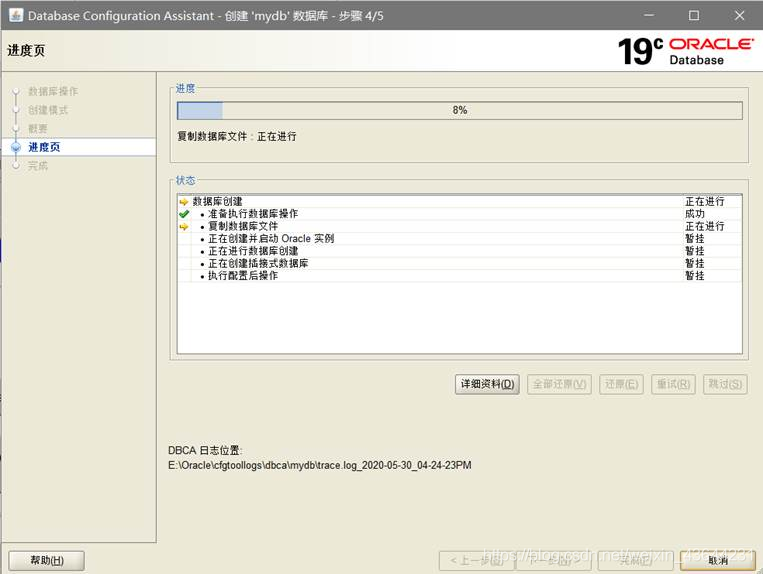
Task: Click the yellow arrow icon beside 数据库创建
Action: [183, 202]
